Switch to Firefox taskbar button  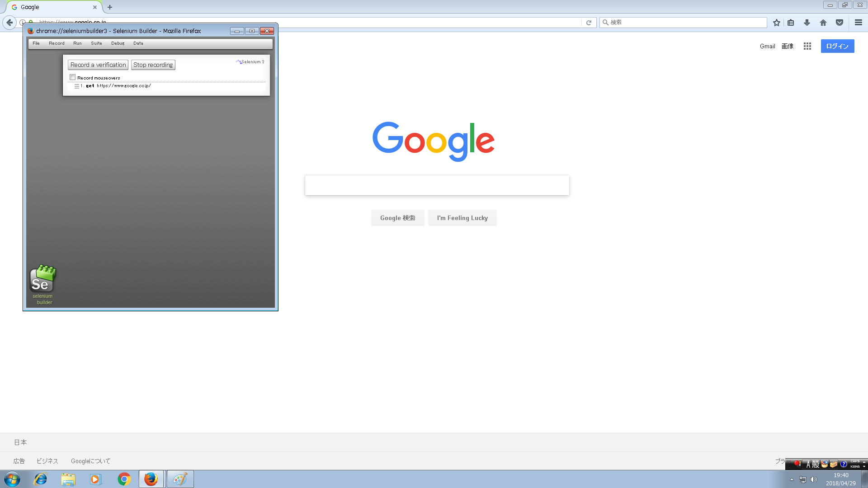(x=151, y=479)
